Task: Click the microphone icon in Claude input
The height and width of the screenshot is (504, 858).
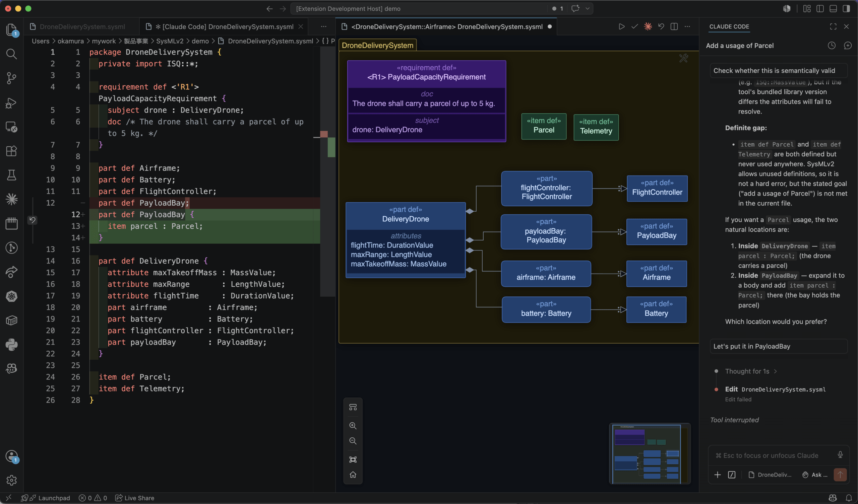Action: click(840, 455)
